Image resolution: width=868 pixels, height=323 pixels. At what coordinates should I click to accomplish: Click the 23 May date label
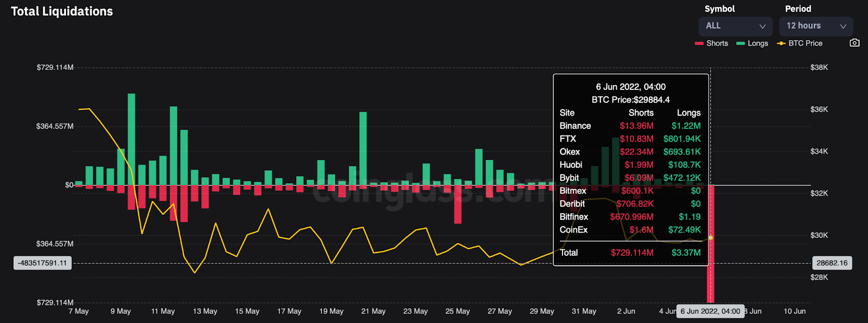click(x=416, y=311)
